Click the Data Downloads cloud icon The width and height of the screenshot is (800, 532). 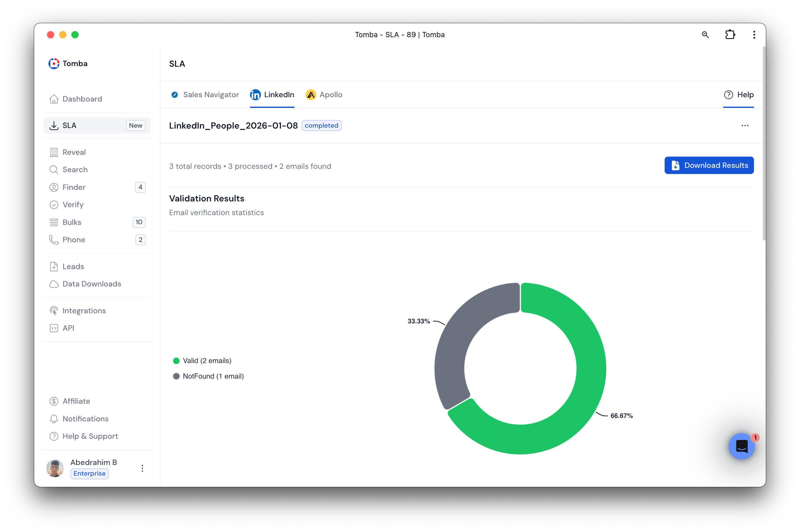(x=54, y=284)
